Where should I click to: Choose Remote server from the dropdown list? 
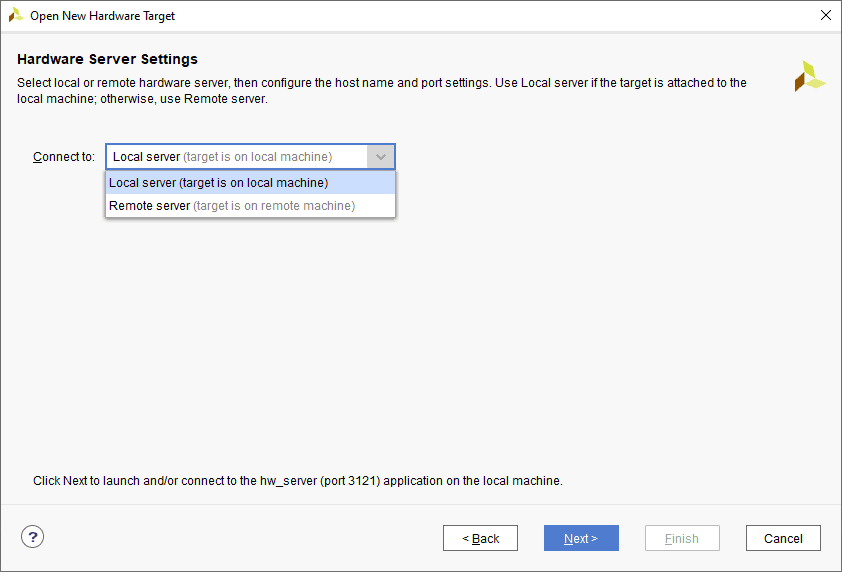click(x=149, y=206)
